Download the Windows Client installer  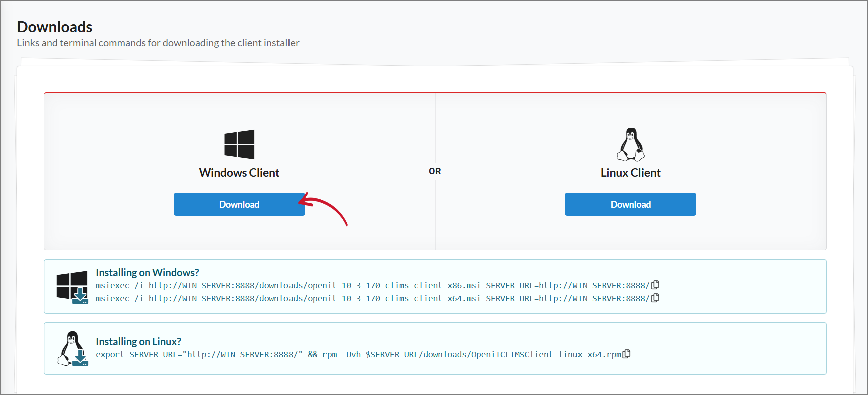[239, 204]
